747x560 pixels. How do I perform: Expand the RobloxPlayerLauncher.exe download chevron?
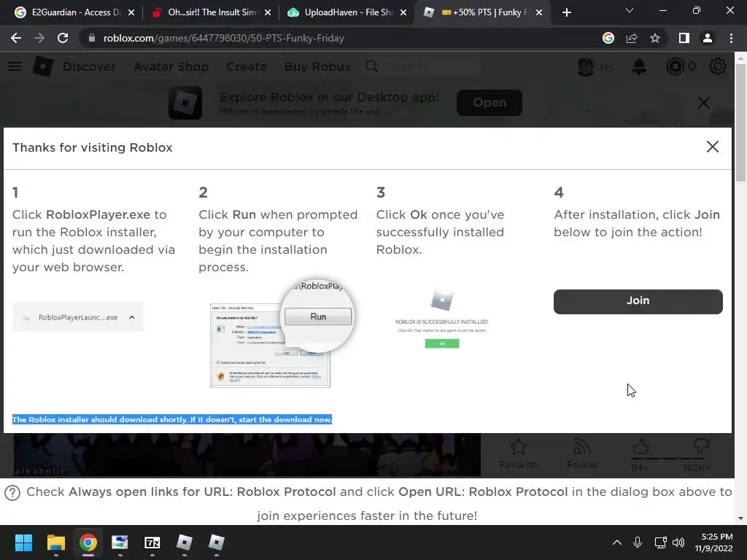[132, 317]
